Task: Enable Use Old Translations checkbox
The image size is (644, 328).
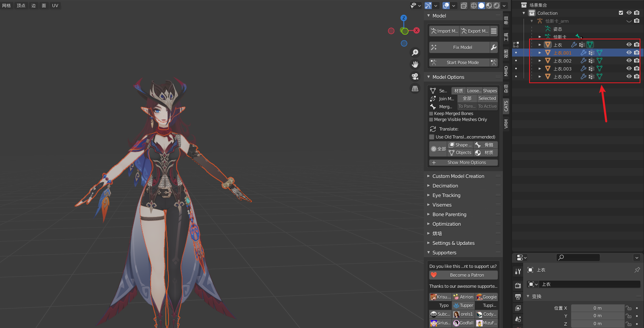Action: coord(432,137)
